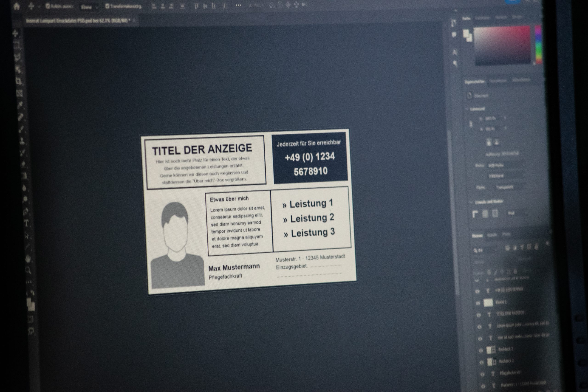Screen dimensions: 588x392
Task: Hide the Musterstr. 1 text layer
Action: [x=483, y=386]
